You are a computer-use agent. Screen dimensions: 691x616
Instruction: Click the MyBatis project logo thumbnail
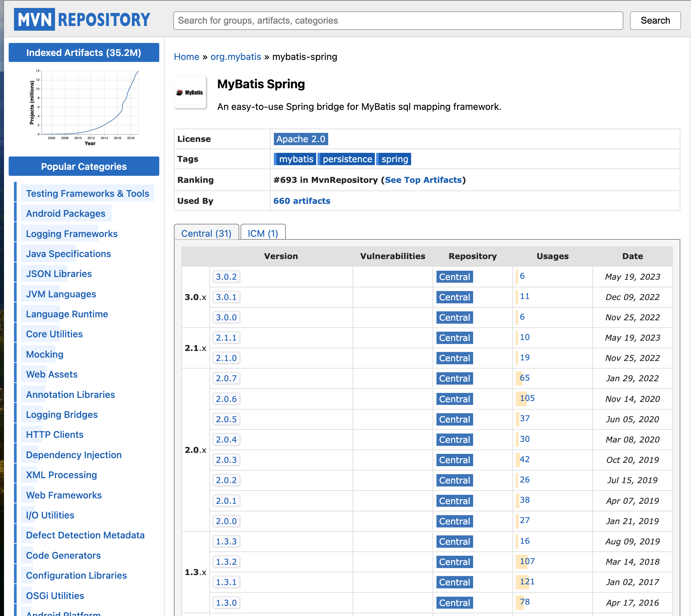point(190,93)
